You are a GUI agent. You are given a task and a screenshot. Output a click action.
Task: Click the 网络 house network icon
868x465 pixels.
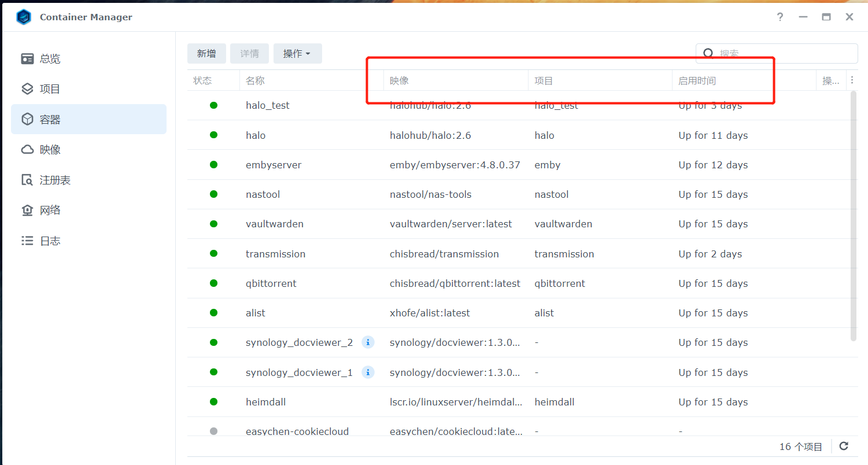click(27, 210)
